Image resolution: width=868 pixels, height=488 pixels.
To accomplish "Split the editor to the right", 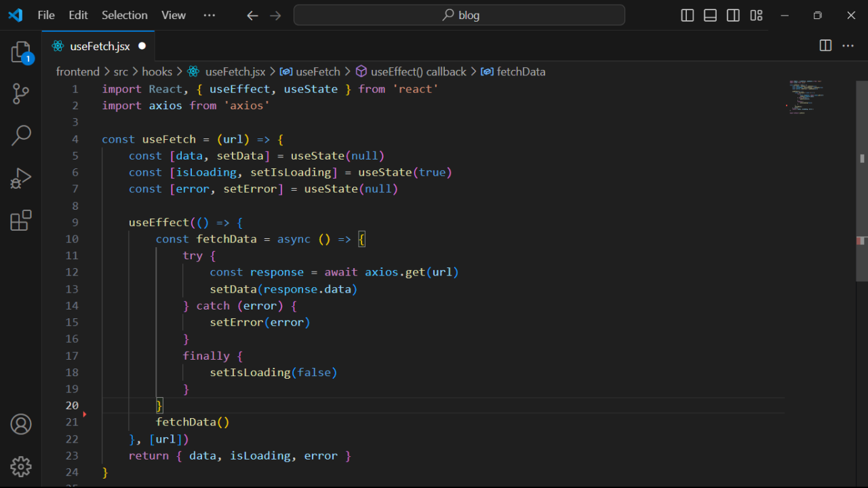I will (x=825, y=45).
